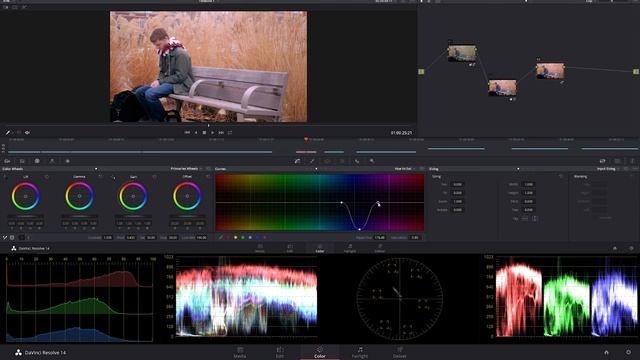Click the Zoom value field in Sizing
640x360 pixels.
[x=458, y=201]
